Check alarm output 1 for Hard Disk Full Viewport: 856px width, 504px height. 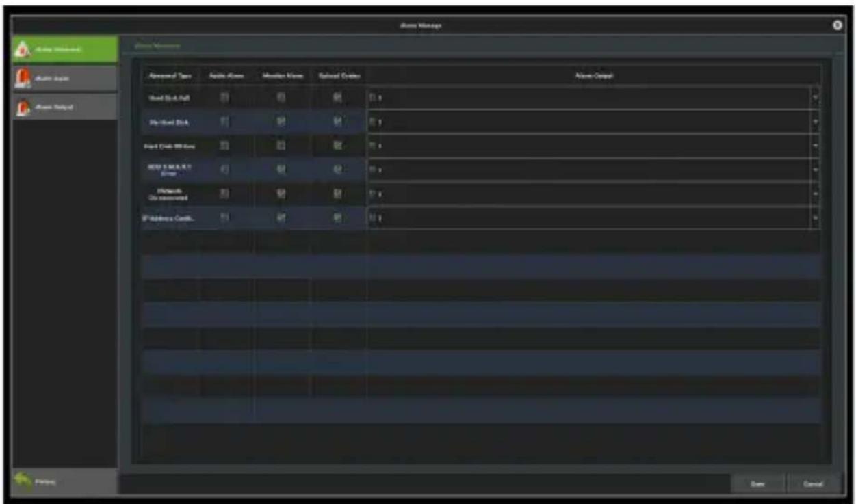(x=373, y=98)
